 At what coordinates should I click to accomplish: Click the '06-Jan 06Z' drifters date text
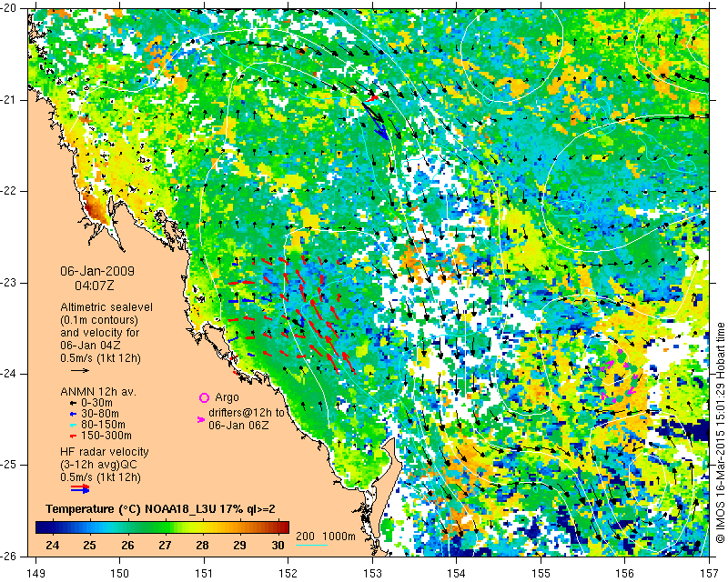pyautogui.click(x=238, y=425)
